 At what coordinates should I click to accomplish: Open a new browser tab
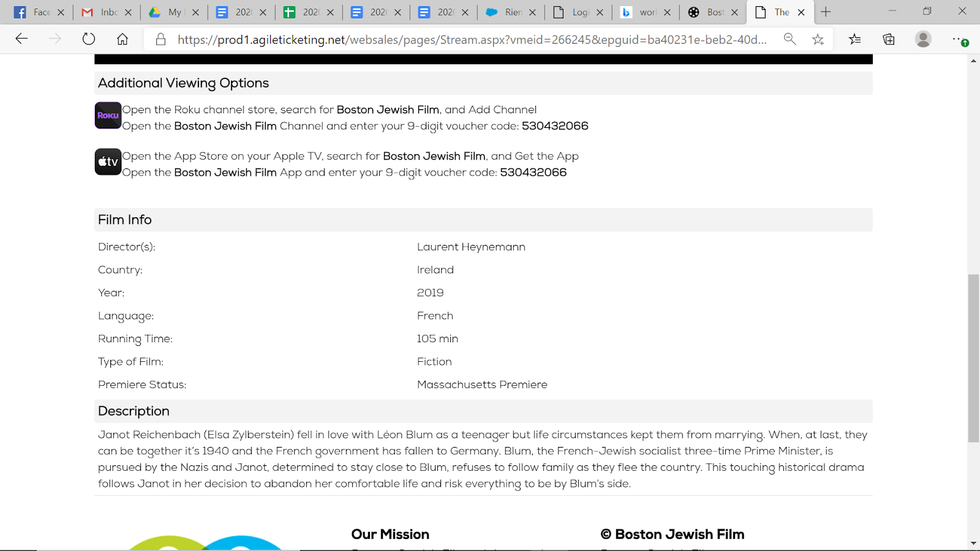[826, 12]
